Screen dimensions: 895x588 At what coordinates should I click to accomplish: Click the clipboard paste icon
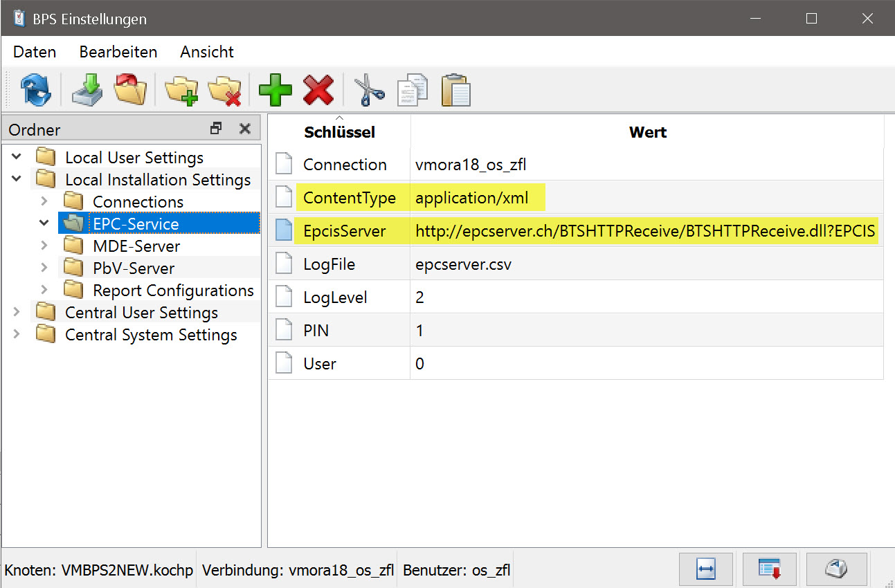(x=455, y=90)
